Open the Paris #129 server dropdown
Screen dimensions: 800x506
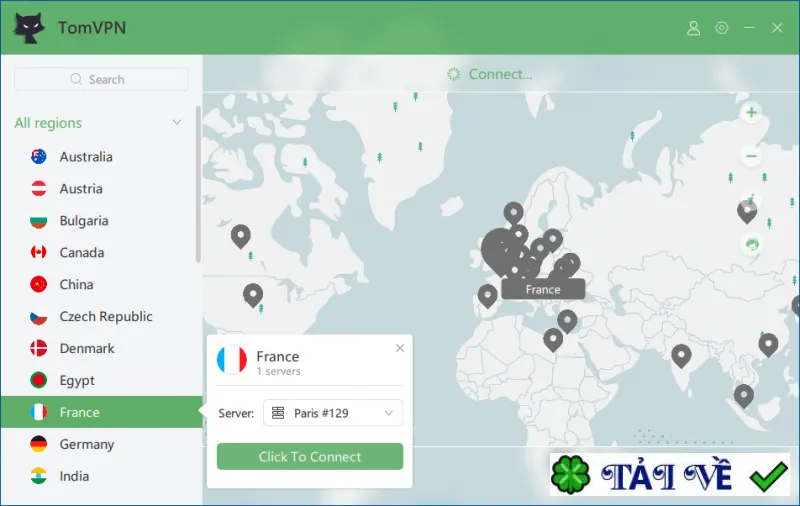tap(333, 413)
